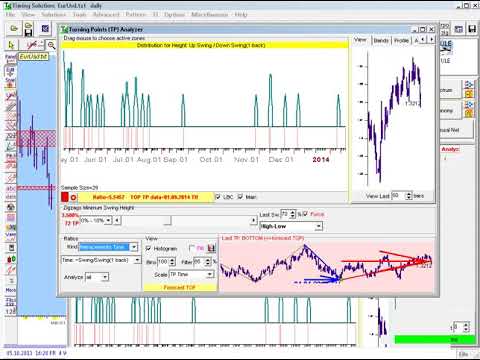
Task: Open the Scale TP Time dropdown
Action: (210, 274)
